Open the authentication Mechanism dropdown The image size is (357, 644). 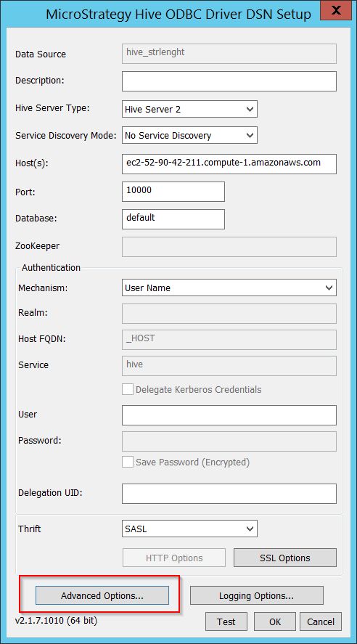[x=229, y=288]
